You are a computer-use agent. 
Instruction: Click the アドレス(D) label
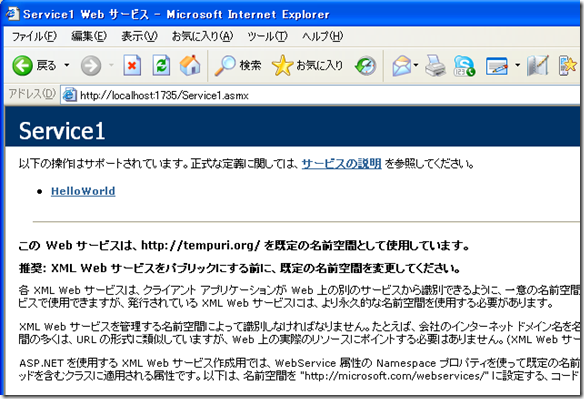[x=32, y=94]
